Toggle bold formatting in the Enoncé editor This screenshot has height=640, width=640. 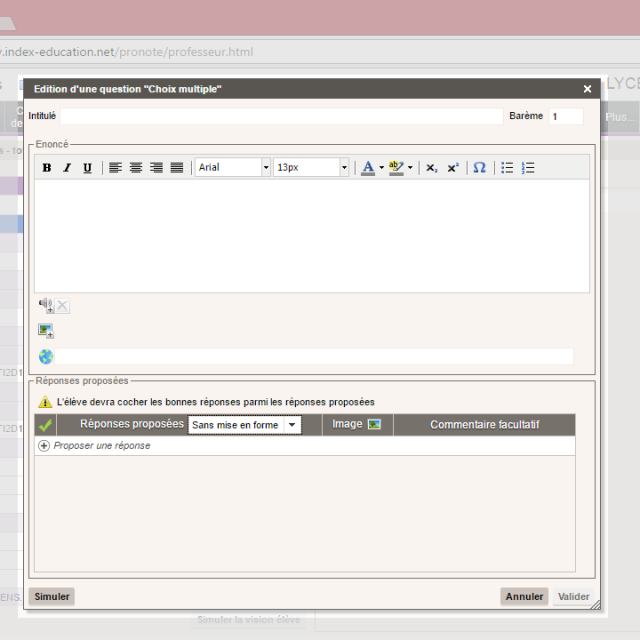click(x=47, y=168)
